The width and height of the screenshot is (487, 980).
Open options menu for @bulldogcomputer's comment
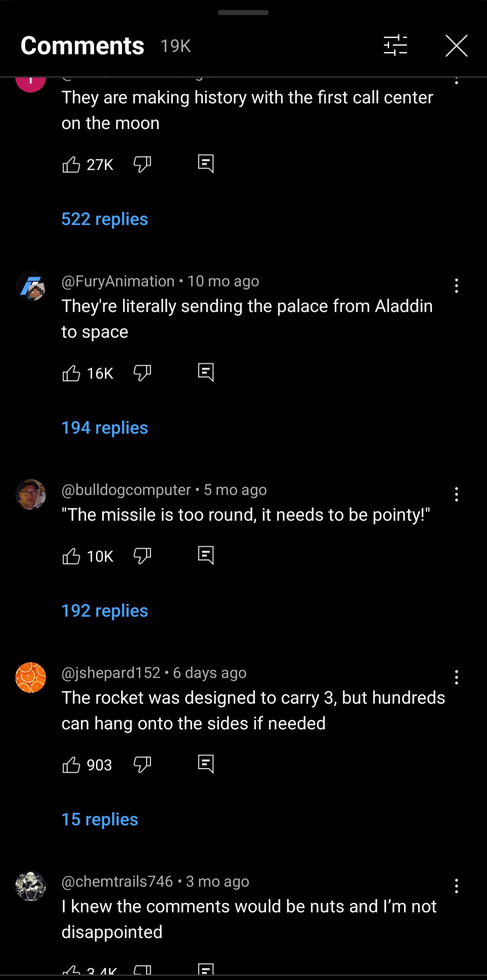point(456,494)
